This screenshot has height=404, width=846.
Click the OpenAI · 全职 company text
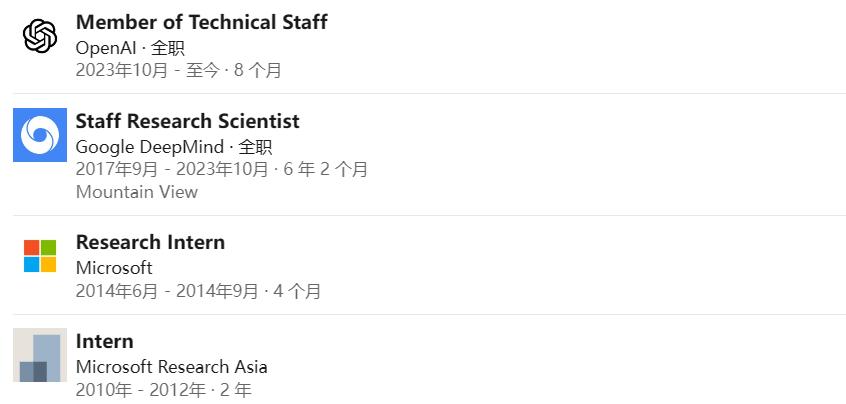tap(130, 48)
